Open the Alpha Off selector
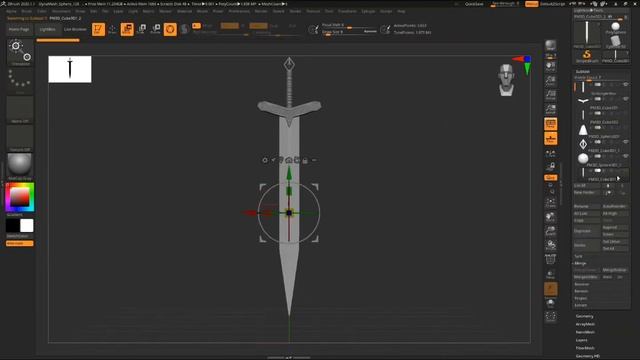Screen dimensions: 640x360 coord(20,109)
